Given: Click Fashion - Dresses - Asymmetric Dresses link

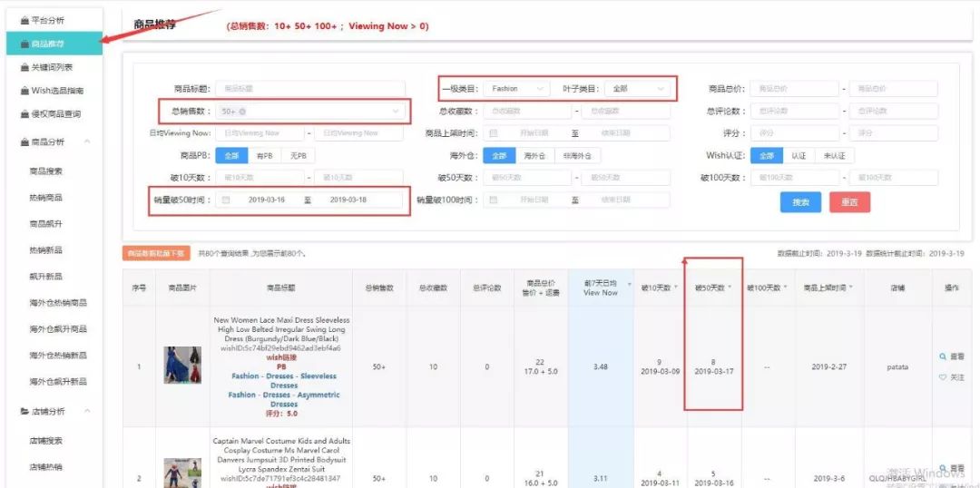Looking at the screenshot, I should tap(284, 399).
